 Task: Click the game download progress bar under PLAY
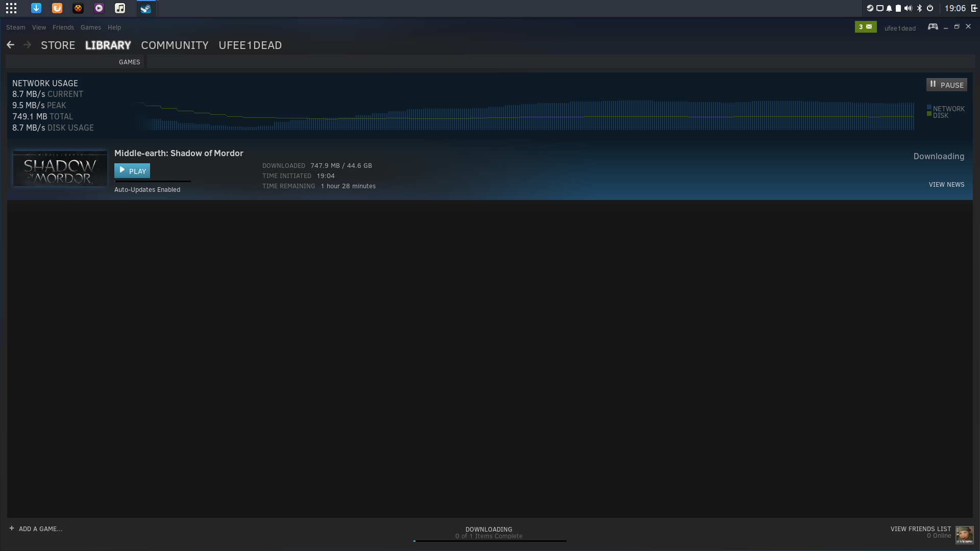pyautogui.click(x=153, y=181)
